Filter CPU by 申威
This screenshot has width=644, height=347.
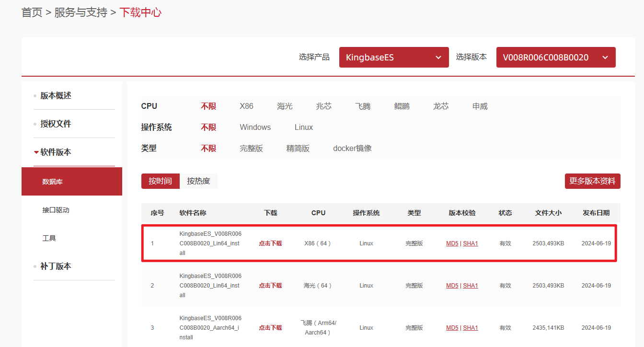point(480,106)
